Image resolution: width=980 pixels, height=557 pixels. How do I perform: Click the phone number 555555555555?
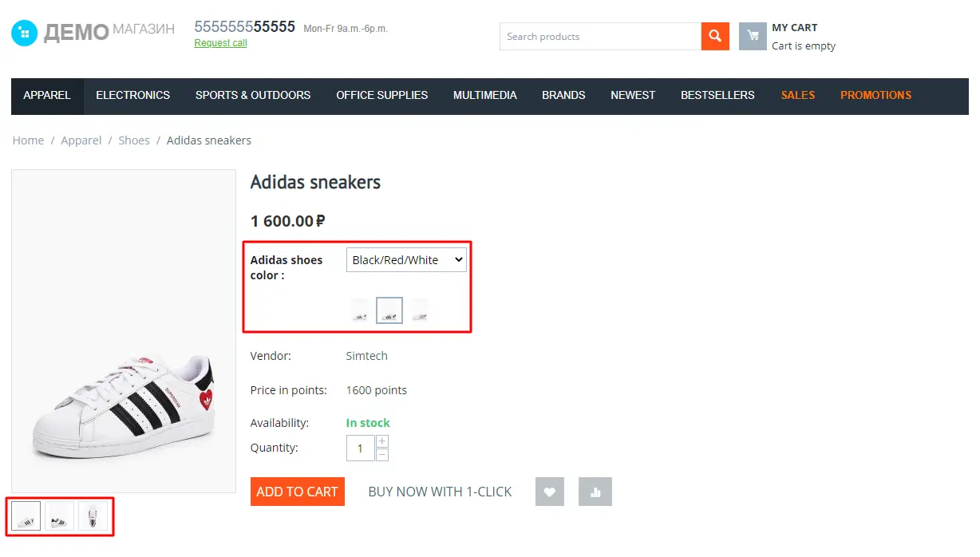point(245,26)
